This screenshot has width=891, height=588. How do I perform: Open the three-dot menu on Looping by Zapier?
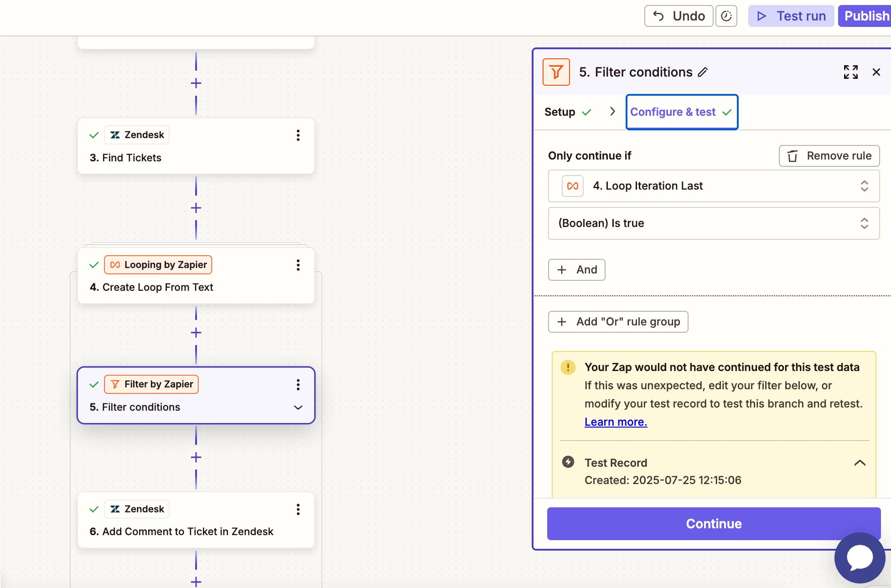click(x=298, y=265)
